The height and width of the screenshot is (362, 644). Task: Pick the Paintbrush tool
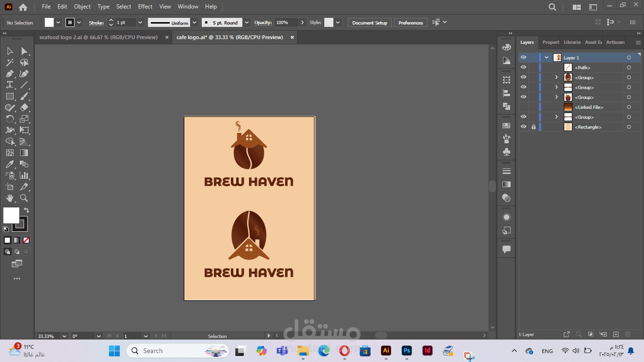coord(24,96)
